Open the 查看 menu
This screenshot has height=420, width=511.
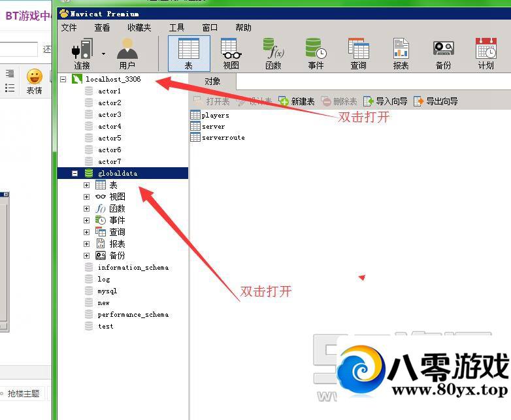pos(102,27)
